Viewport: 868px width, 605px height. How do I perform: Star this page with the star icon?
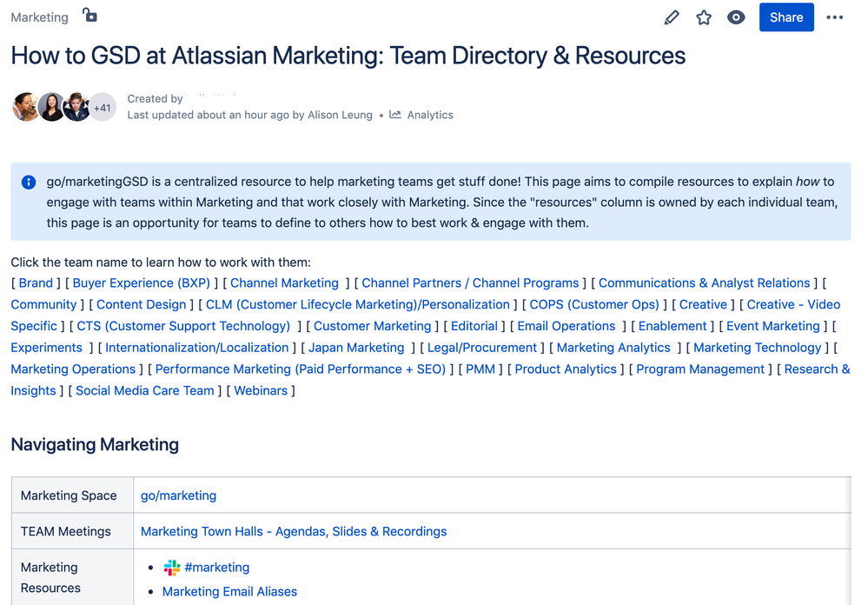704,17
